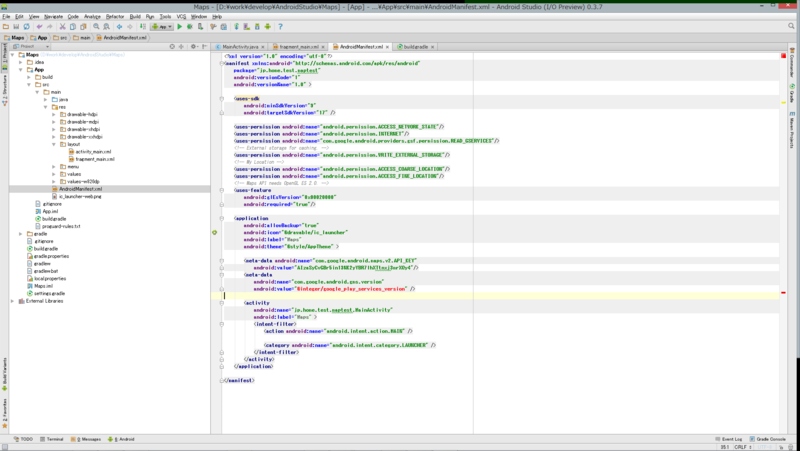
Task: Switch to the MainActivity.java tab
Action: (240, 46)
